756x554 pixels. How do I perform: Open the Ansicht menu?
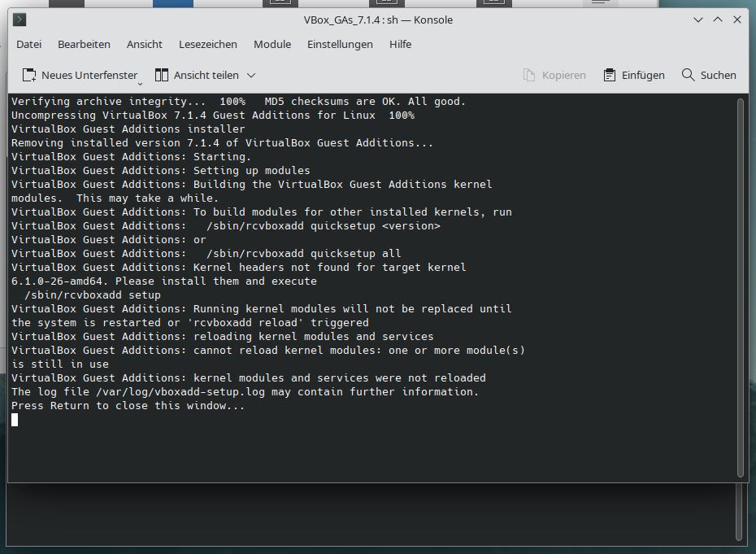[144, 45]
